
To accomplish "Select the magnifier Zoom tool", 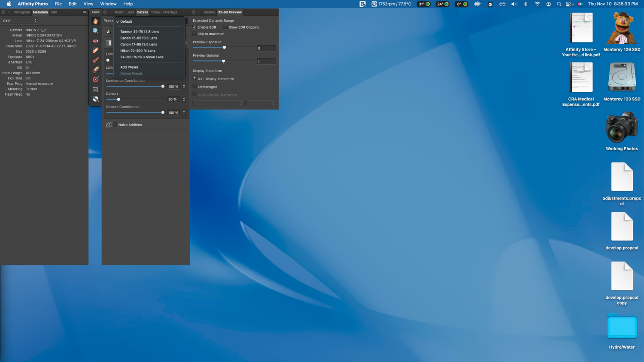I will [x=95, y=31].
